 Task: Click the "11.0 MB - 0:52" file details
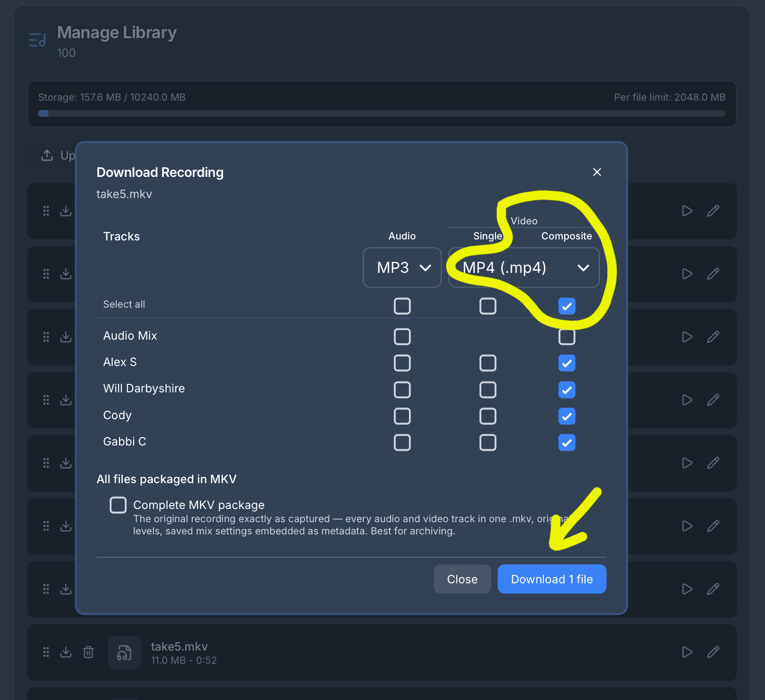[x=184, y=660]
